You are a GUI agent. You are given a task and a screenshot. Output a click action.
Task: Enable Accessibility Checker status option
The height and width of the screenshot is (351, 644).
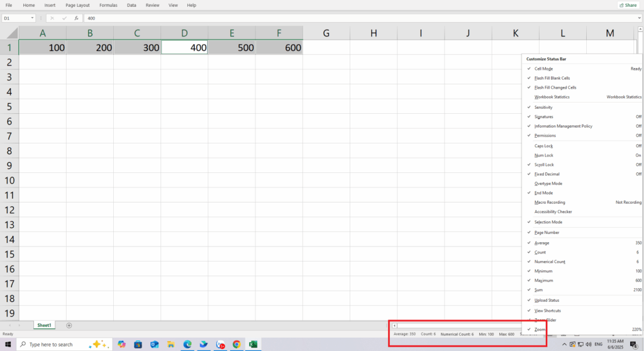[584, 211]
